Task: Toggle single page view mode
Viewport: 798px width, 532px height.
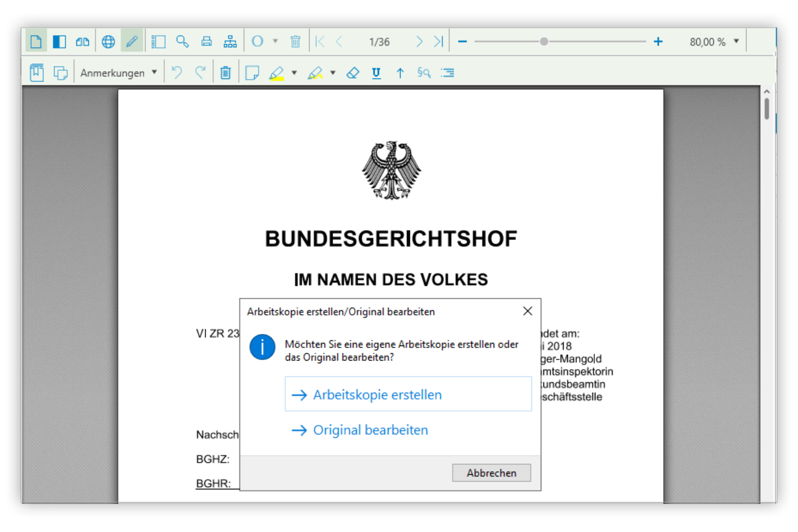Action: pyautogui.click(x=36, y=42)
